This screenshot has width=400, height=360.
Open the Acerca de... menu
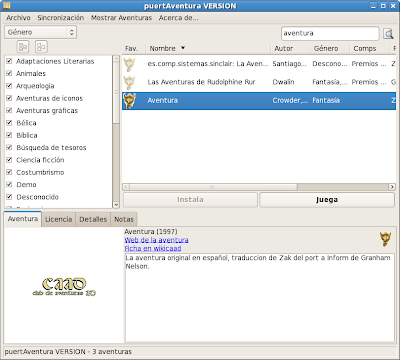click(178, 18)
